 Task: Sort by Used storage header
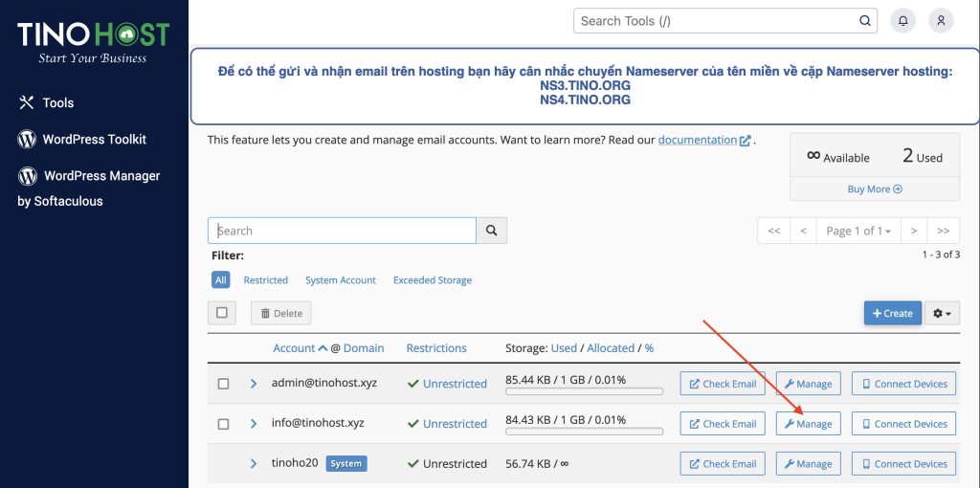tap(564, 348)
